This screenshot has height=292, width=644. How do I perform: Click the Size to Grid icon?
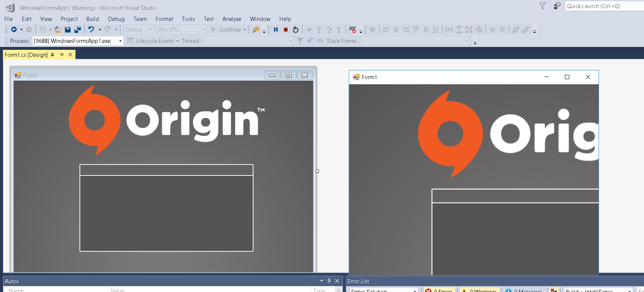[x=479, y=30]
